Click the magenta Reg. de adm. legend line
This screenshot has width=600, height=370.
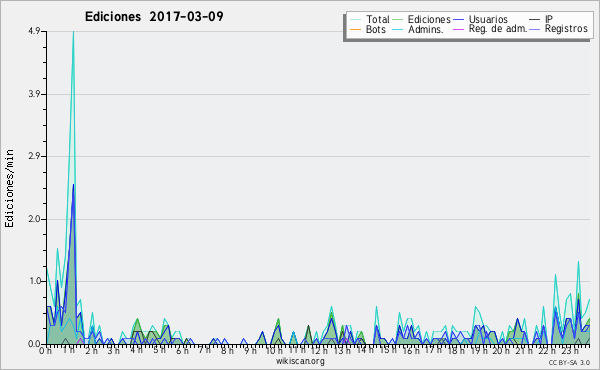tap(458, 29)
